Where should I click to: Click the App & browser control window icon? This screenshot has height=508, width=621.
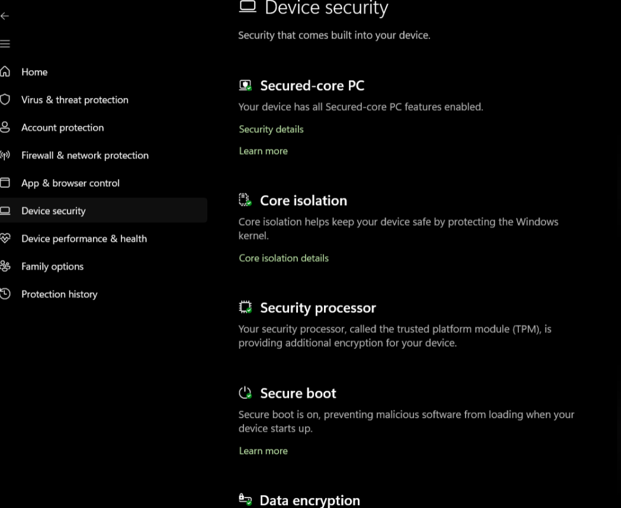click(x=5, y=183)
